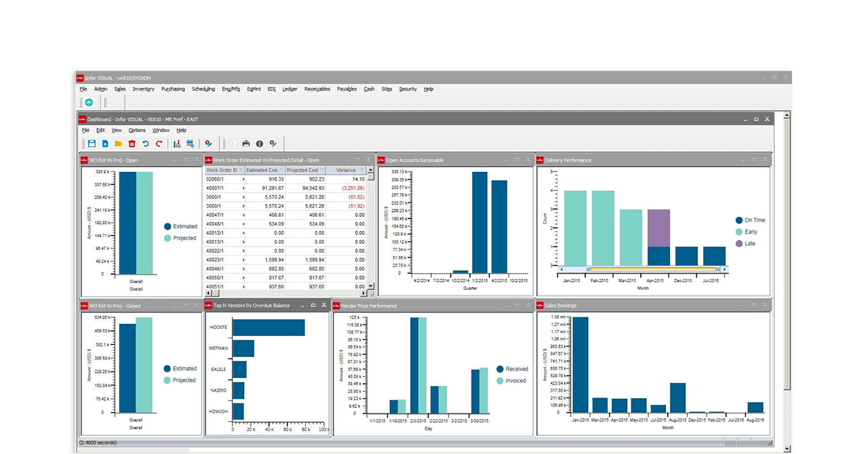Click the red Delete trash icon
868x454 pixels.
coord(132,144)
